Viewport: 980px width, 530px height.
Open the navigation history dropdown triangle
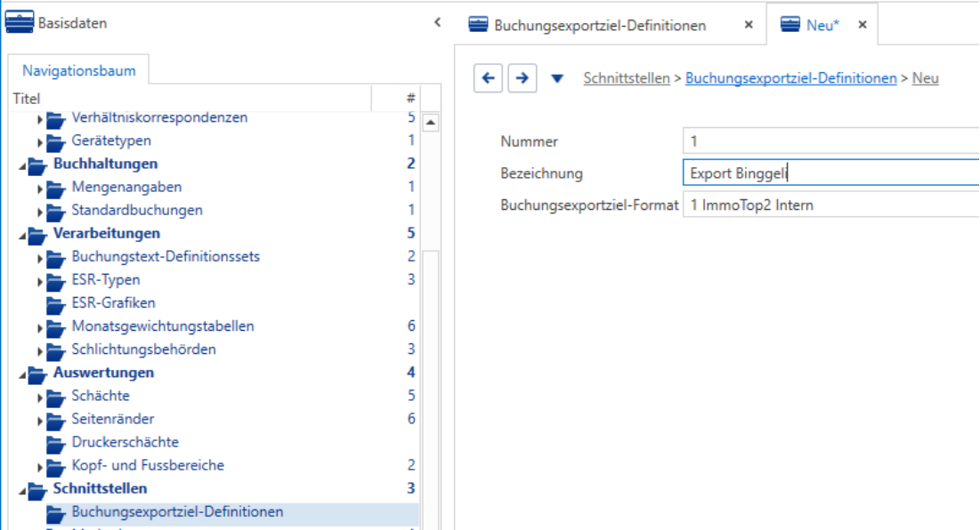tap(557, 78)
